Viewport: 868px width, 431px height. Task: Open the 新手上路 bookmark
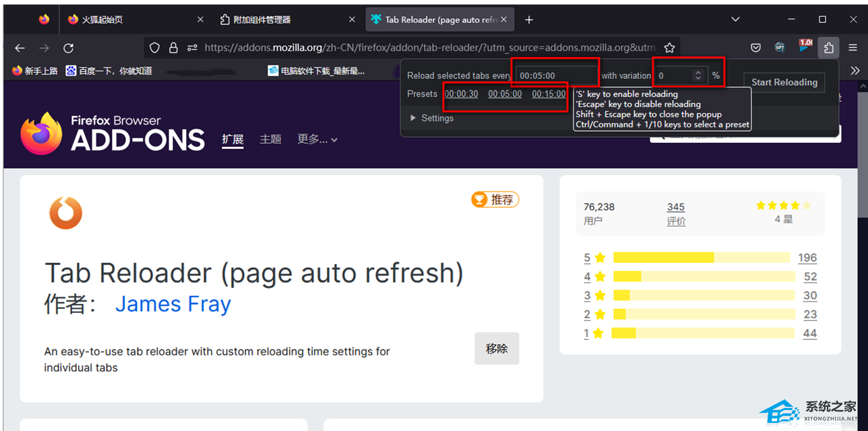click(x=35, y=70)
